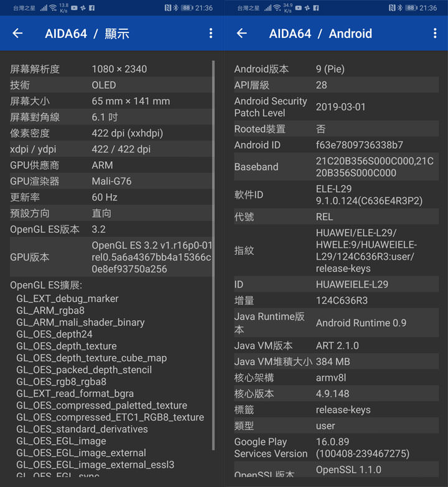The height and width of the screenshot is (487, 448).
Task: Tap GL_OES_rgb8_rgba8 extension entry
Action: click(x=61, y=381)
